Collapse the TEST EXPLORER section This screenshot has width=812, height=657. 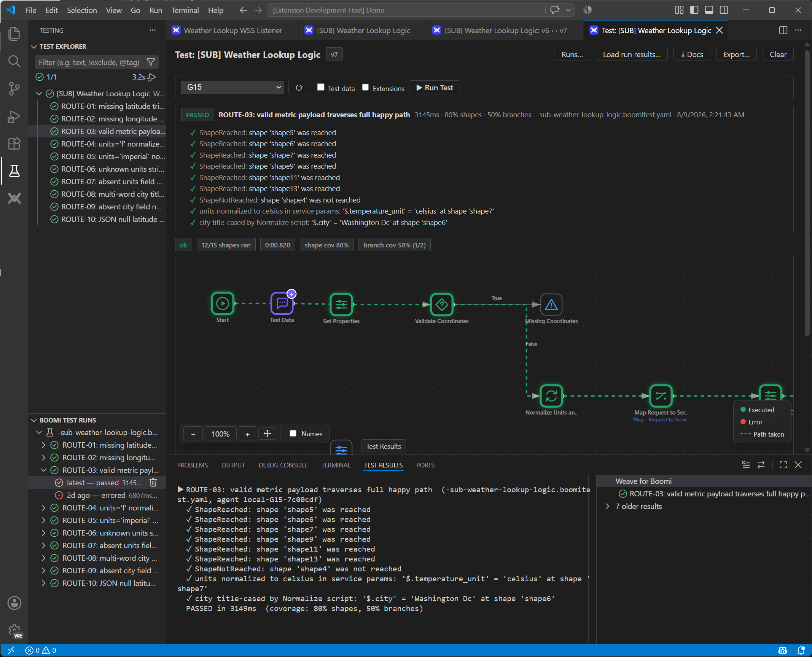coord(34,46)
